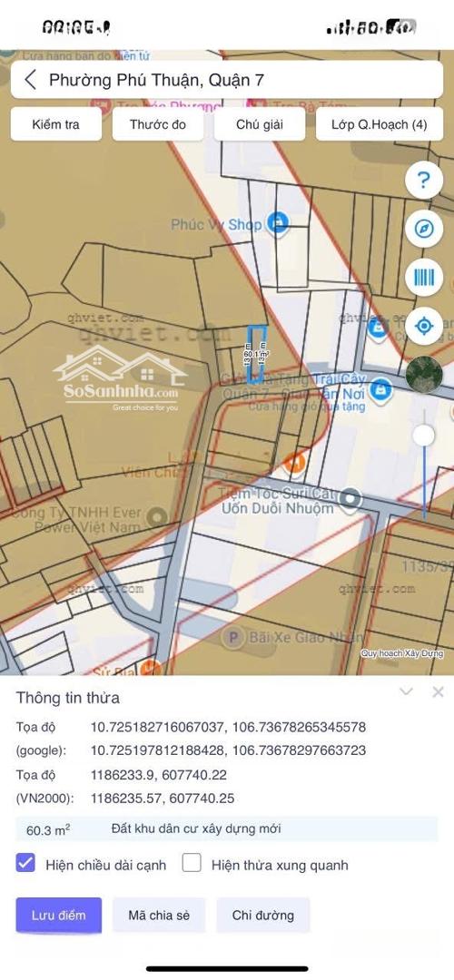Open the help question mark button
This screenshot has height=980, width=454.
423,181
